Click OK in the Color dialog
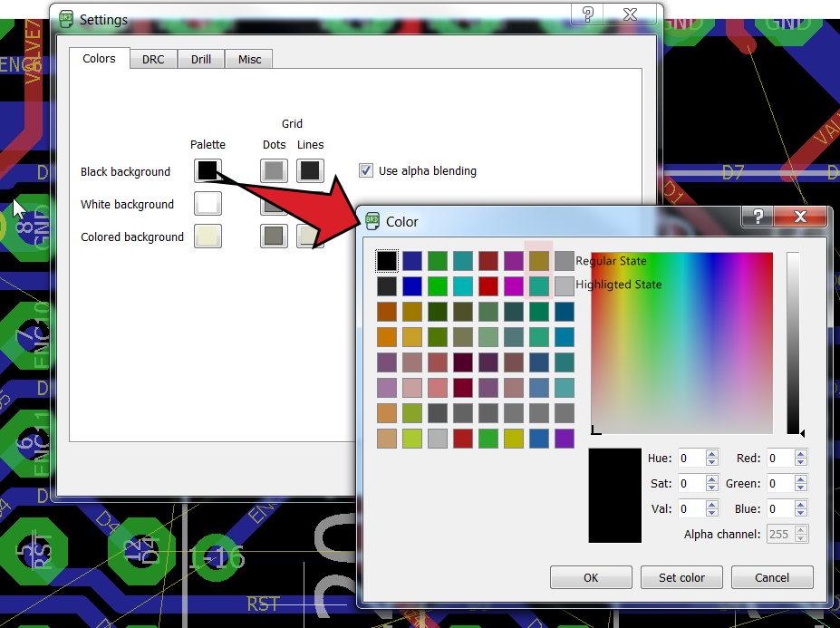The height and width of the screenshot is (628, 840). (x=591, y=577)
